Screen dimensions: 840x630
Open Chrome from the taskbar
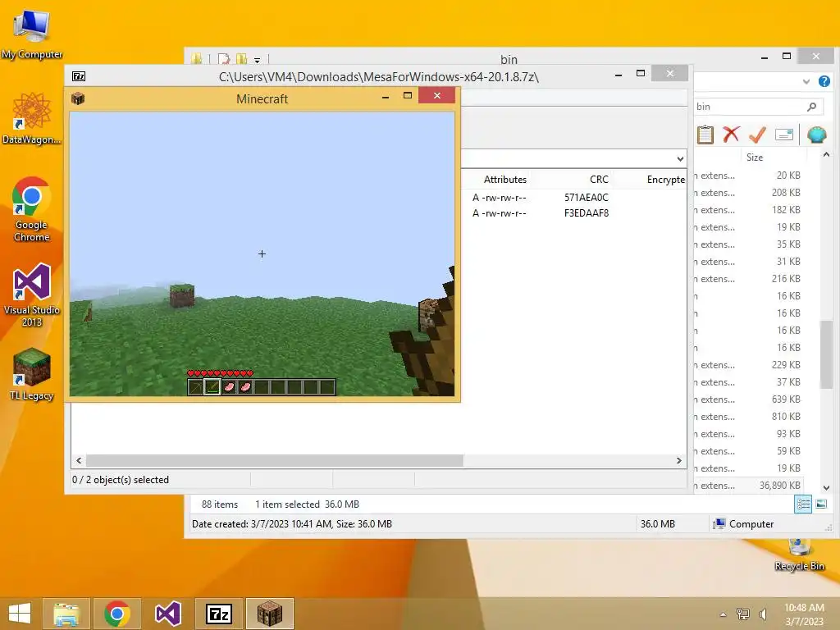(117, 614)
